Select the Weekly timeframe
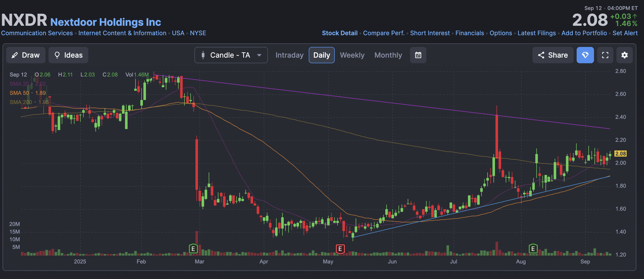The height and width of the screenshot is (279, 644). click(352, 55)
